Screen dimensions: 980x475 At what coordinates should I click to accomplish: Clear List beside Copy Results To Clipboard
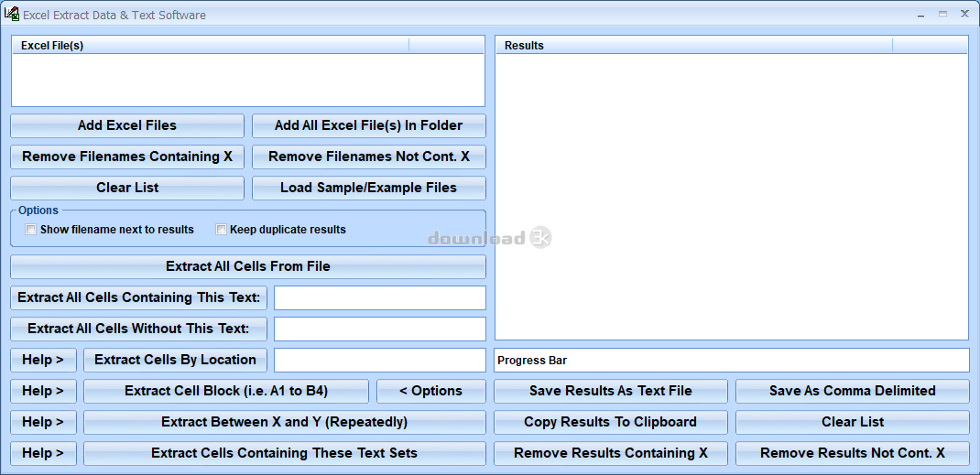click(853, 422)
